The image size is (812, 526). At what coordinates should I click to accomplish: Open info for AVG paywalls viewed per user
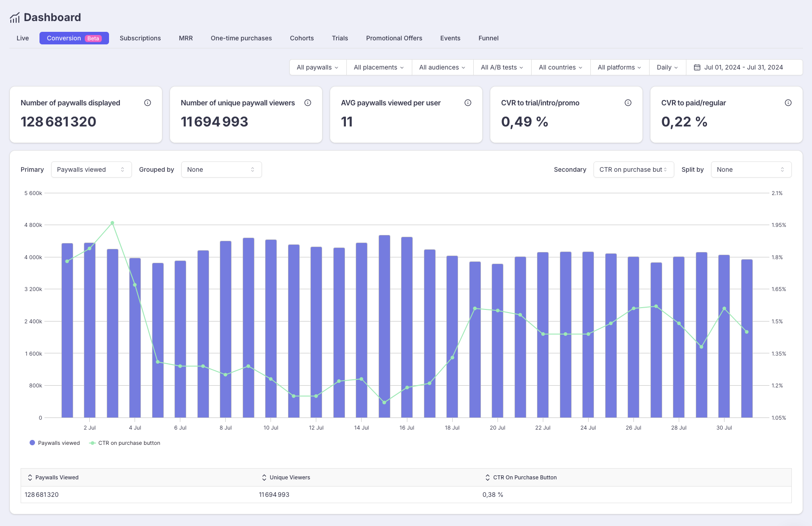(468, 103)
